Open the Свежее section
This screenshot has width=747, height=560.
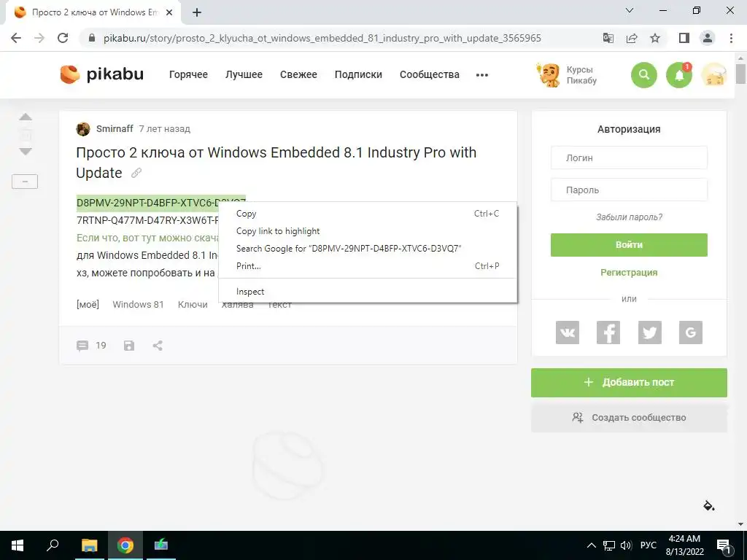(298, 75)
